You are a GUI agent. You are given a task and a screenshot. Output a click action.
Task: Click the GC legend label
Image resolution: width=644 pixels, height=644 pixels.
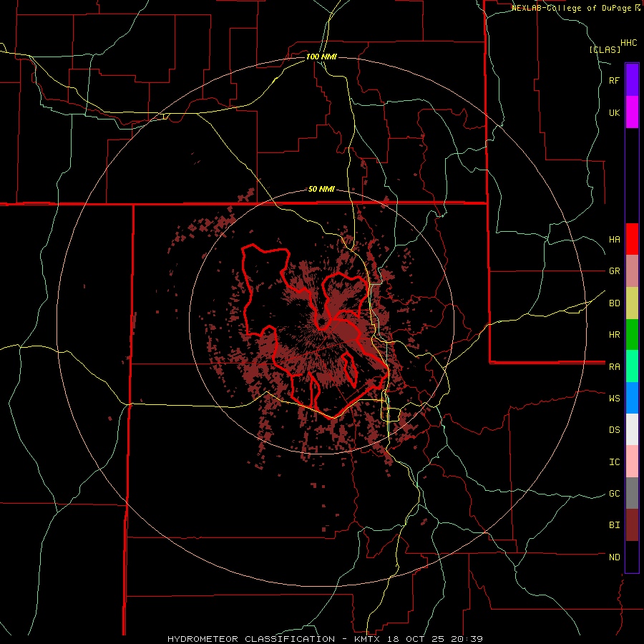pos(614,493)
